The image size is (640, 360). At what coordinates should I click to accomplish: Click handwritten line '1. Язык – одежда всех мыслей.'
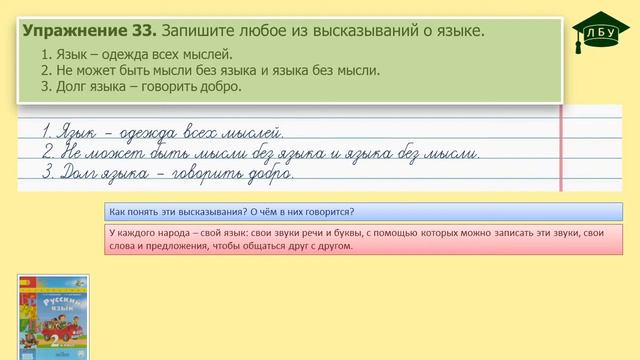point(162,132)
